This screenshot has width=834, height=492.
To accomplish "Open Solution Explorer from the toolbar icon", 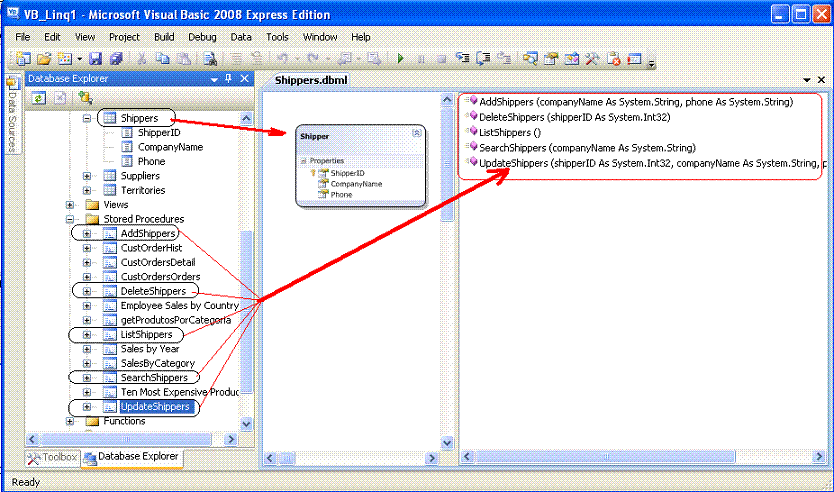I will tap(530, 59).
